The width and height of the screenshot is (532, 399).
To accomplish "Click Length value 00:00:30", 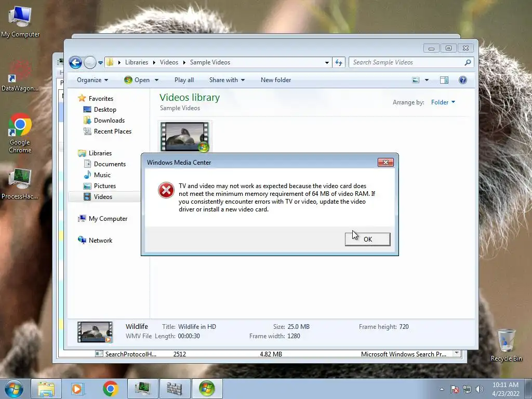I will 189,336.
